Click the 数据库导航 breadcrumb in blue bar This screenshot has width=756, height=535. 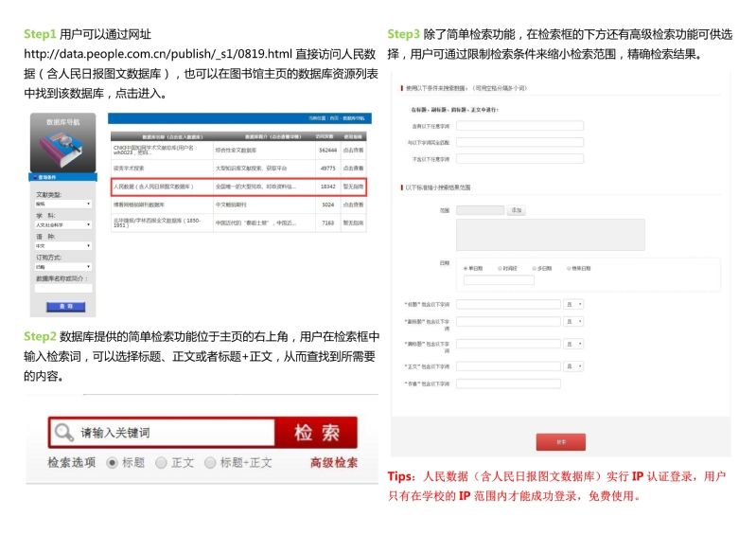pos(354,118)
